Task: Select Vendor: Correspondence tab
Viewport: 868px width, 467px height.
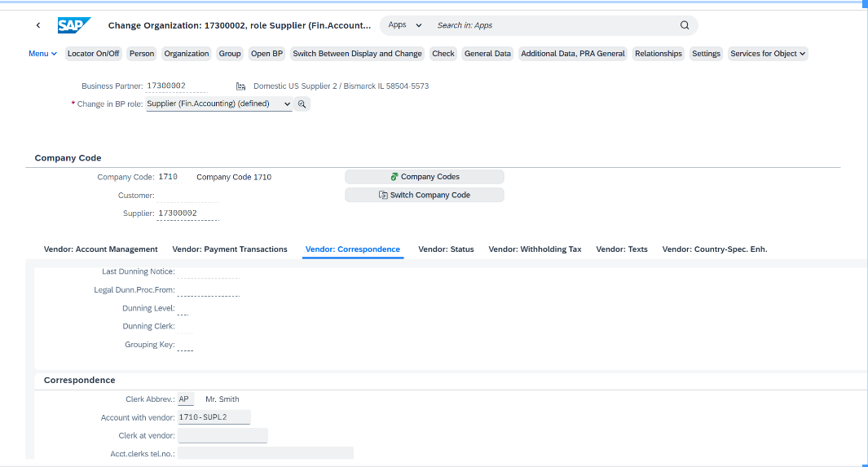Action: [x=353, y=249]
